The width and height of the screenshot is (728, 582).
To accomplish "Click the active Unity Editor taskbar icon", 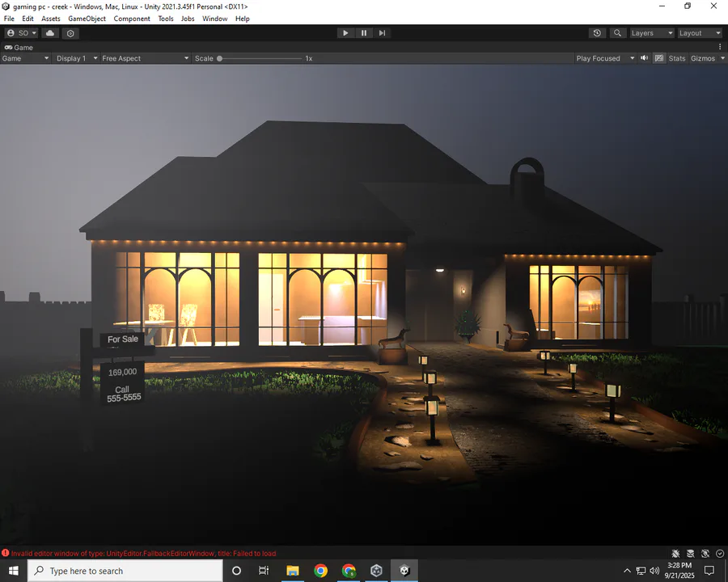I will 404,571.
